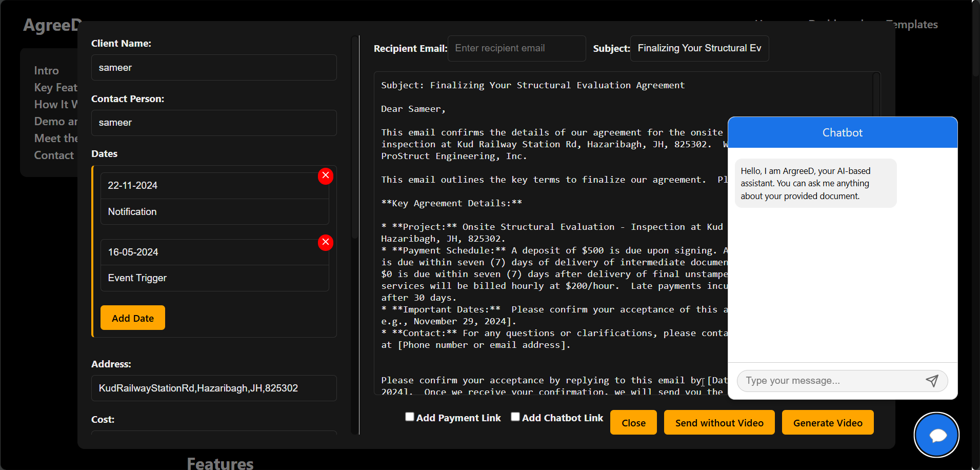Edit the 22-11-2024 date field
980x470 pixels.
pos(214,186)
